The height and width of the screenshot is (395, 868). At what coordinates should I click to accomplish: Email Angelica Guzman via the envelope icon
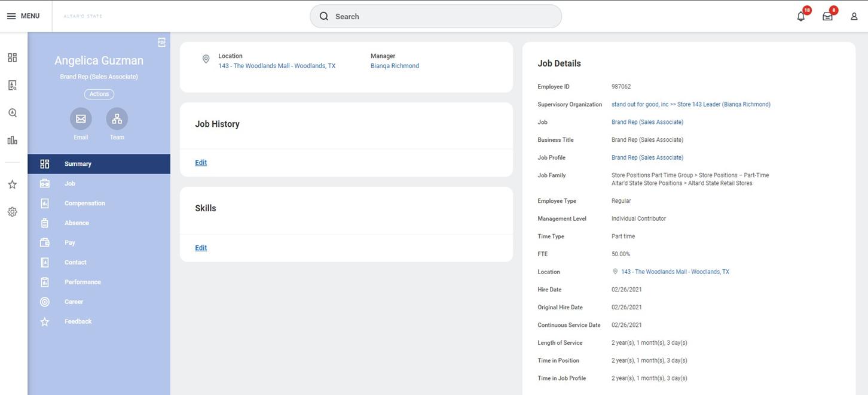tap(80, 118)
